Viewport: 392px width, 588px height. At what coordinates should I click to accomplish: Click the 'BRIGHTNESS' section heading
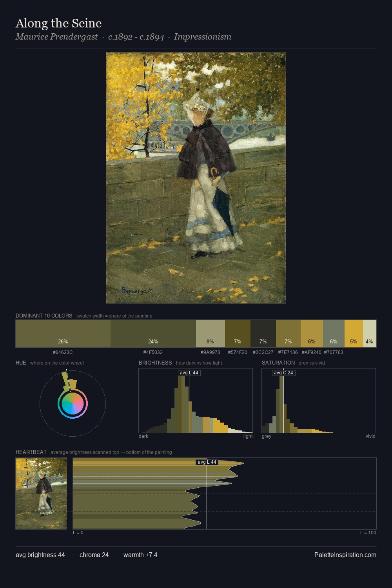pos(155,363)
